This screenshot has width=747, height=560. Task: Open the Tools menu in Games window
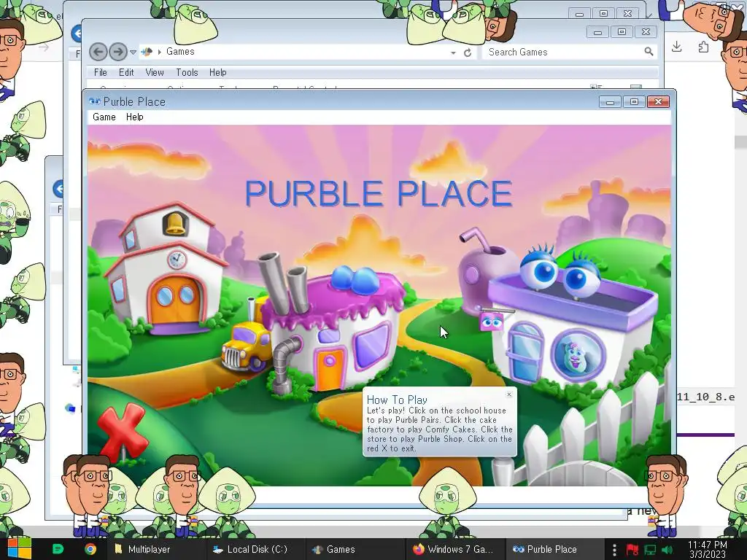pos(187,72)
